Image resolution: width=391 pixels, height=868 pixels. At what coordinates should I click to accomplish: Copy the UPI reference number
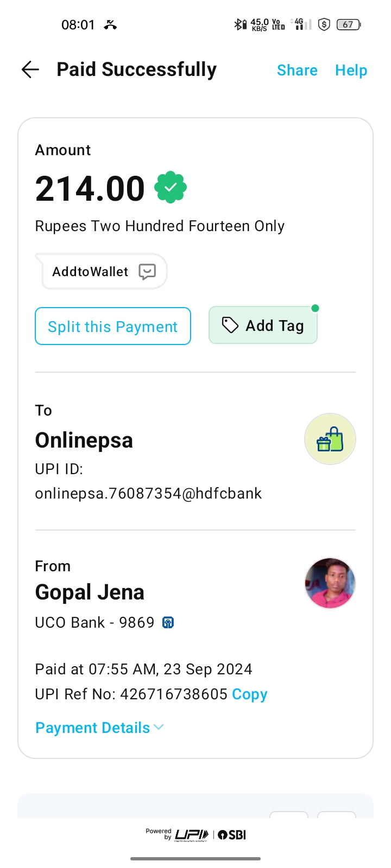250,694
